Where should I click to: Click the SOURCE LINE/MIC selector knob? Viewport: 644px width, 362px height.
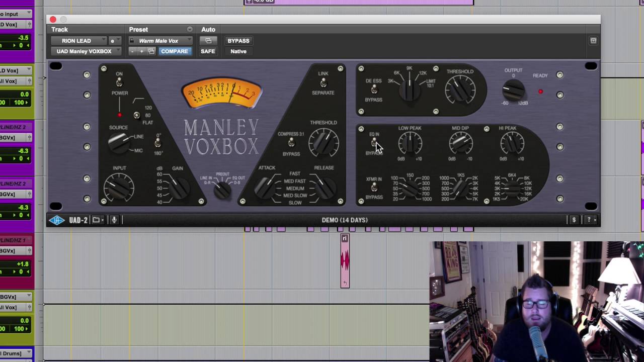(118, 142)
